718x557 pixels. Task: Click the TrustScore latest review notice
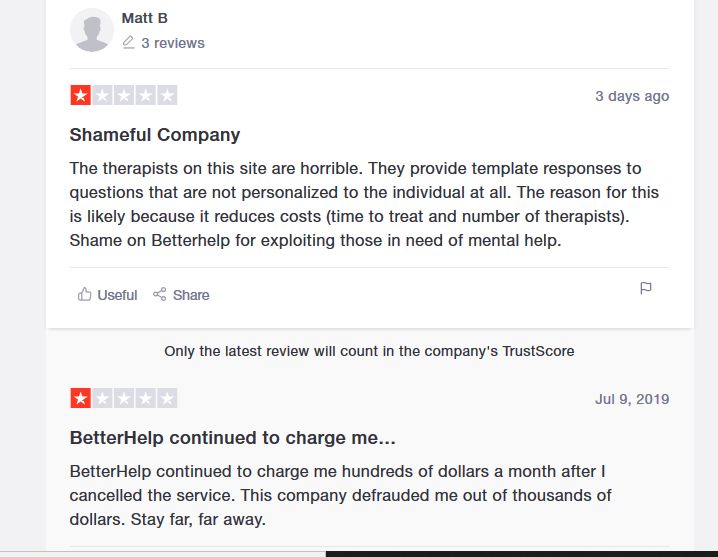(x=369, y=351)
